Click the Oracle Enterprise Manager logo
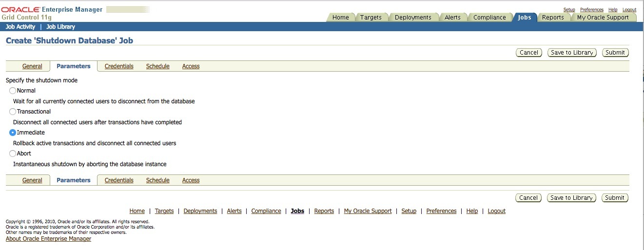The width and height of the screenshot is (644, 250). tap(52, 13)
